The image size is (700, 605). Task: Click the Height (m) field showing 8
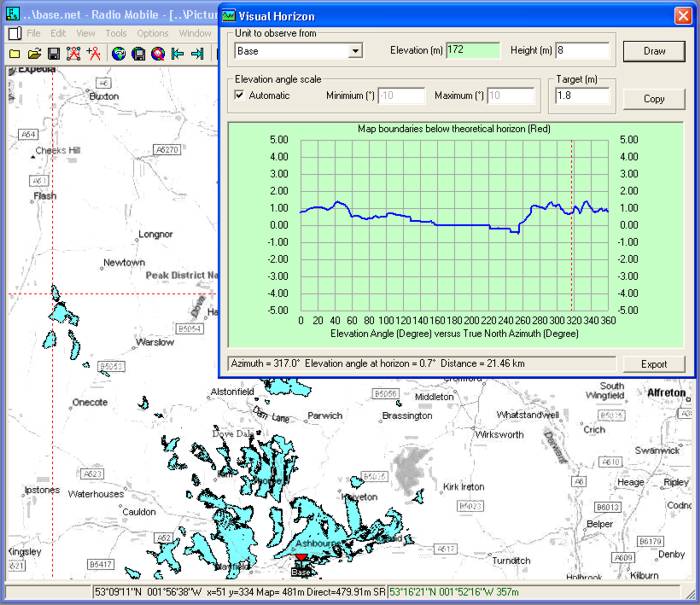[x=582, y=50]
